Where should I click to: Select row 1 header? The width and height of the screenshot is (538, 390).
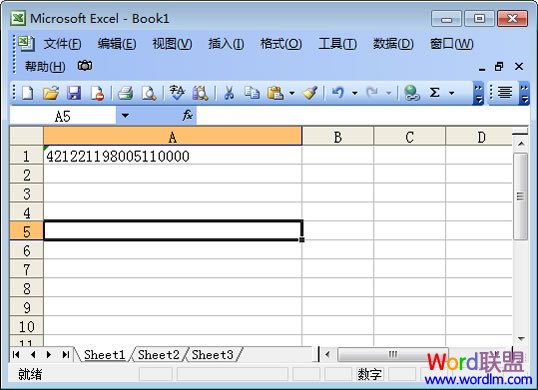coord(26,156)
